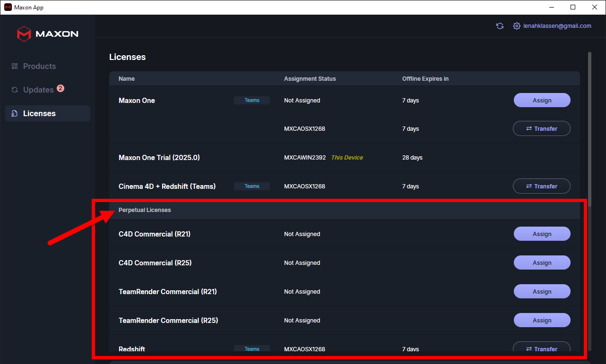Open settings via the gear icon
606x364 pixels.
tap(517, 26)
